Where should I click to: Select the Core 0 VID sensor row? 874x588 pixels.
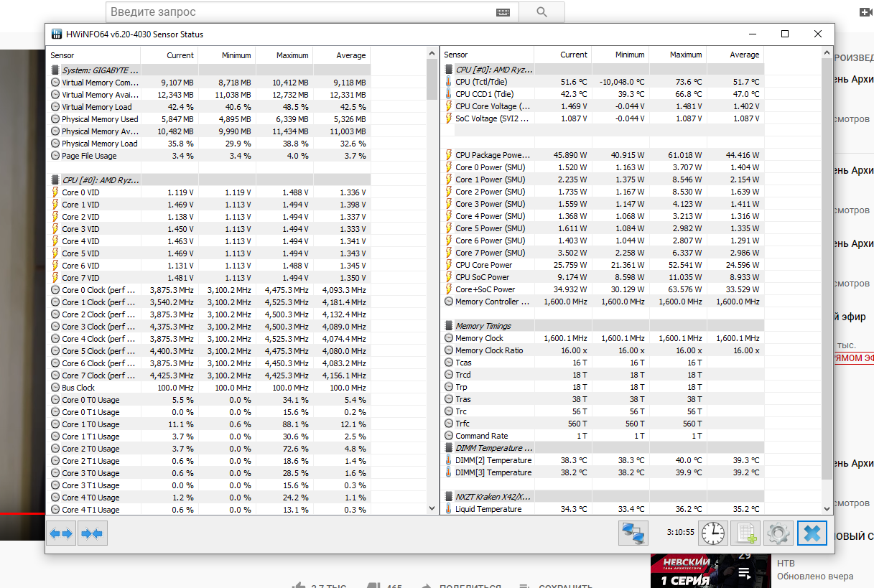coord(209,192)
